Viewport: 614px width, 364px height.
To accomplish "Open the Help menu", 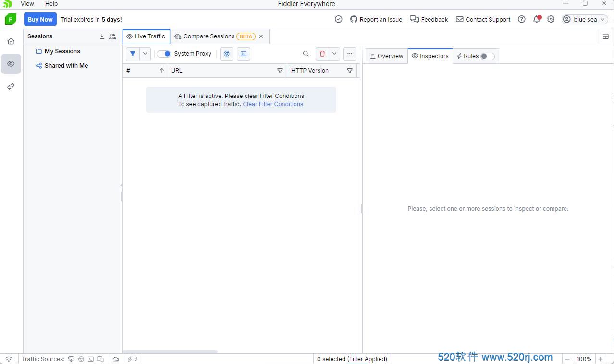I will pyautogui.click(x=51, y=4).
